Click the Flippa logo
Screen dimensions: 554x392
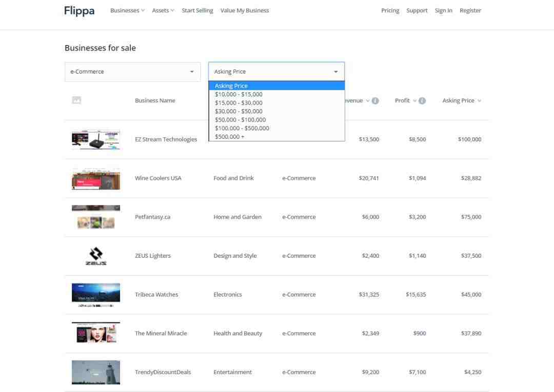pos(79,11)
